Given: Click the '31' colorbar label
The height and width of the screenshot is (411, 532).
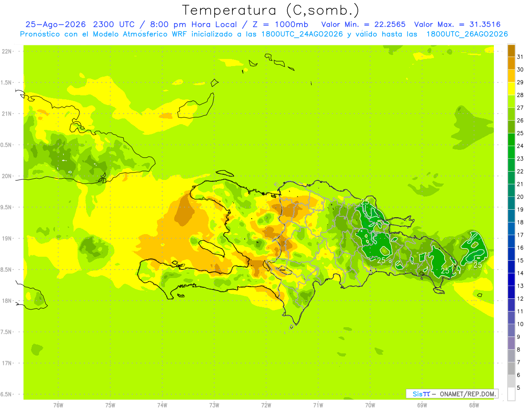Looking at the screenshot, I should tap(520, 57).
